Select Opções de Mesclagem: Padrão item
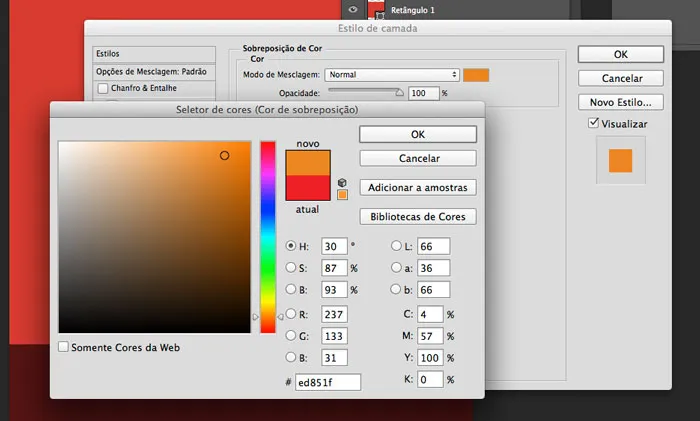The image size is (700, 421). pyautogui.click(x=154, y=71)
